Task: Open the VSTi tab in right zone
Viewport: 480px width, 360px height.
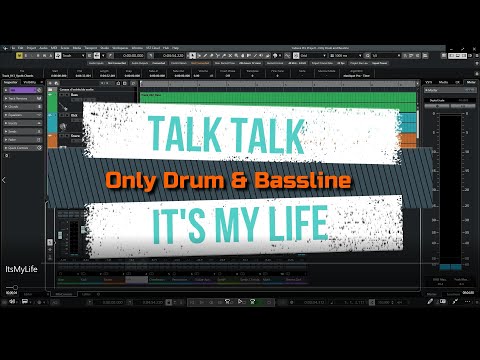Action: pyautogui.click(x=429, y=82)
